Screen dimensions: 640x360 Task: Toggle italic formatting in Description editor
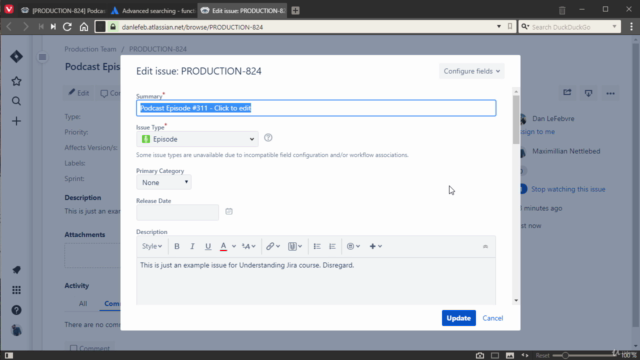[192, 246]
